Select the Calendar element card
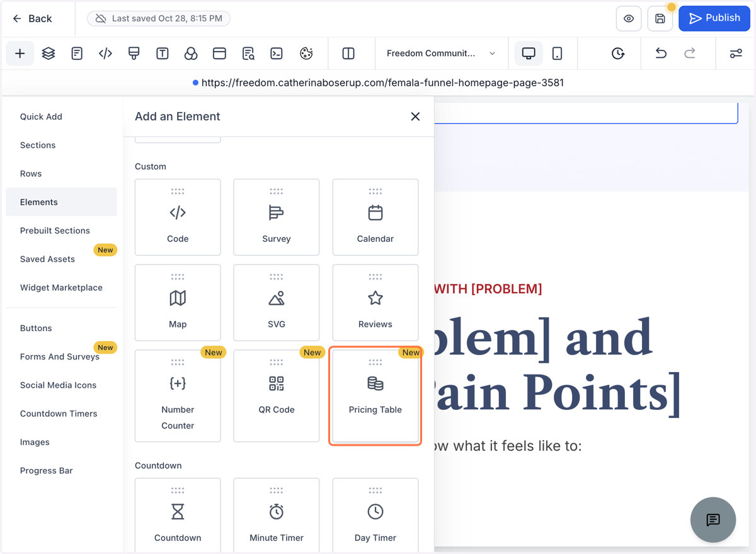756x554 pixels. pyautogui.click(x=375, y=217)
